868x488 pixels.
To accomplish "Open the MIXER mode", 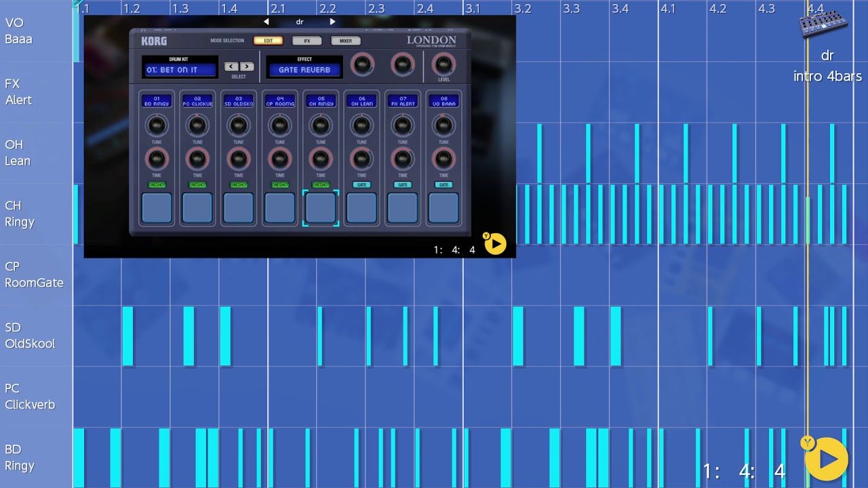I will tap(346, 41).
